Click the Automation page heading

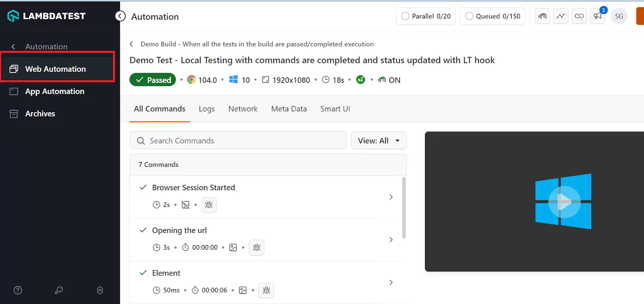click(155, 16)
